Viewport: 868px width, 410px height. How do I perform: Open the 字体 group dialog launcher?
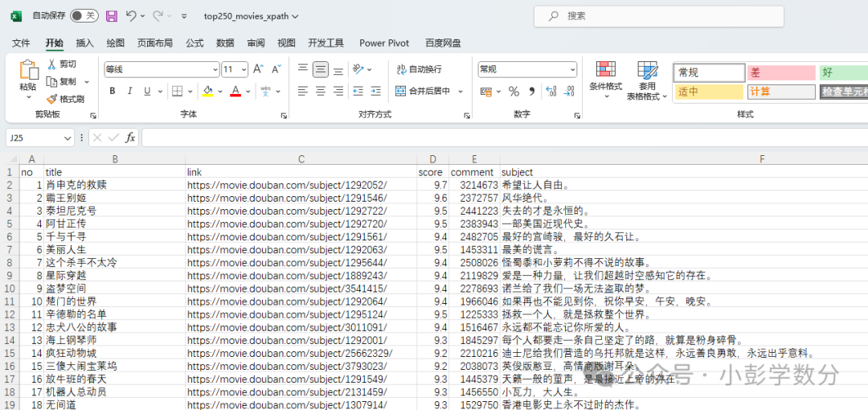click(284, 115)
